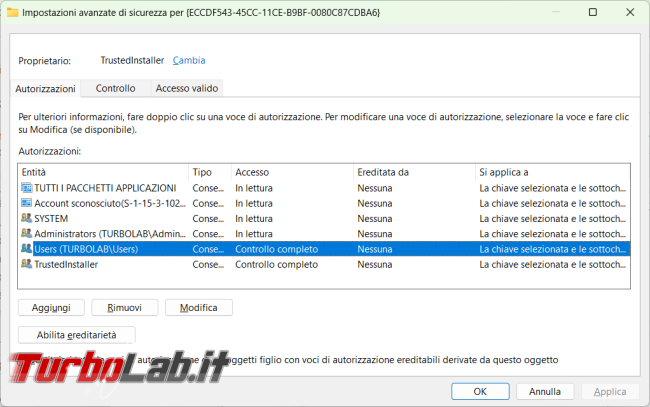Select the TUTTI I PACCHETTI APPLICAZIONI row
Viewport: 650px width, 407px height.
coord(324,188)
